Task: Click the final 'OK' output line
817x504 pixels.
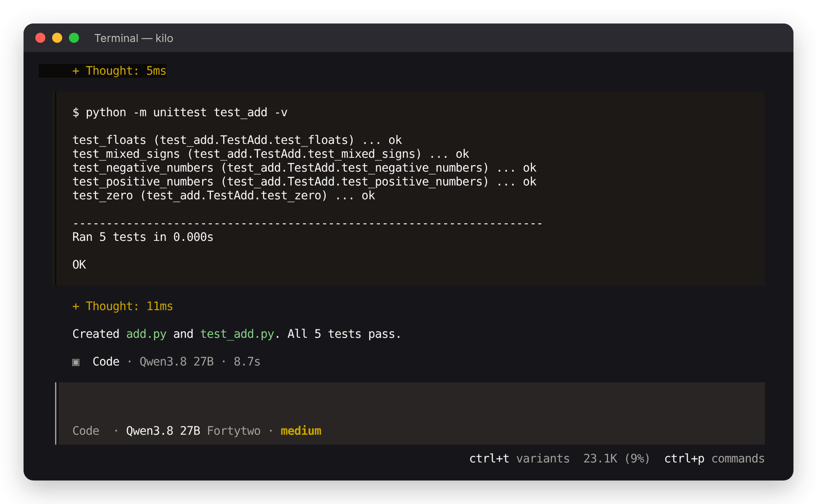Action: tap(79, 265)
